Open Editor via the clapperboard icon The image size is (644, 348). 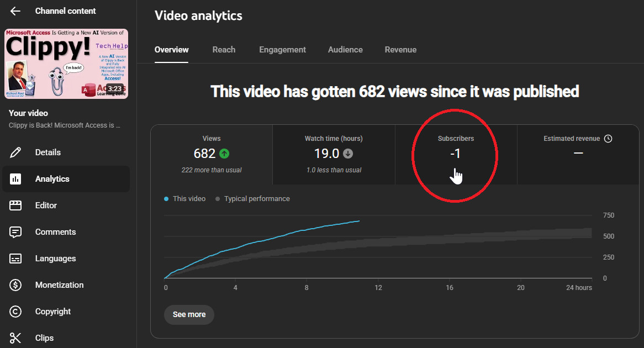[15, 205]
